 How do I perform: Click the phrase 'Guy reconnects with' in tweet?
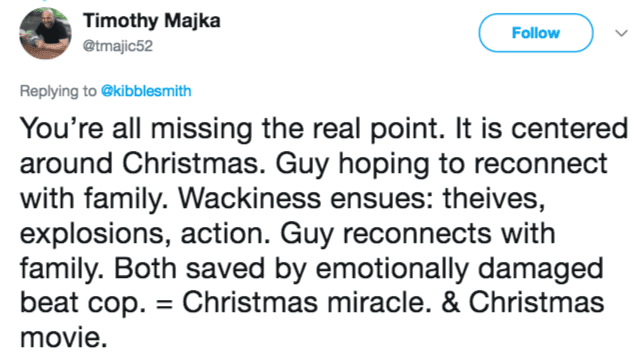[418, 234]
